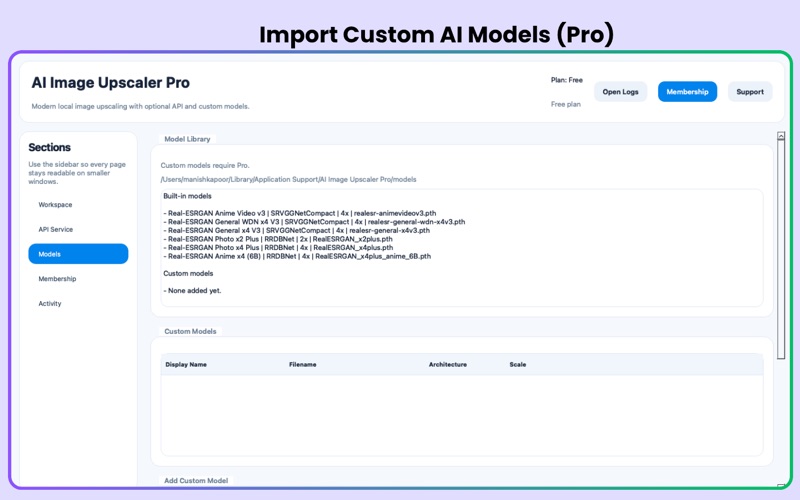Select the Real-ESRGAN Anime x4 (6B) line
800x500 pixels.
297,256
